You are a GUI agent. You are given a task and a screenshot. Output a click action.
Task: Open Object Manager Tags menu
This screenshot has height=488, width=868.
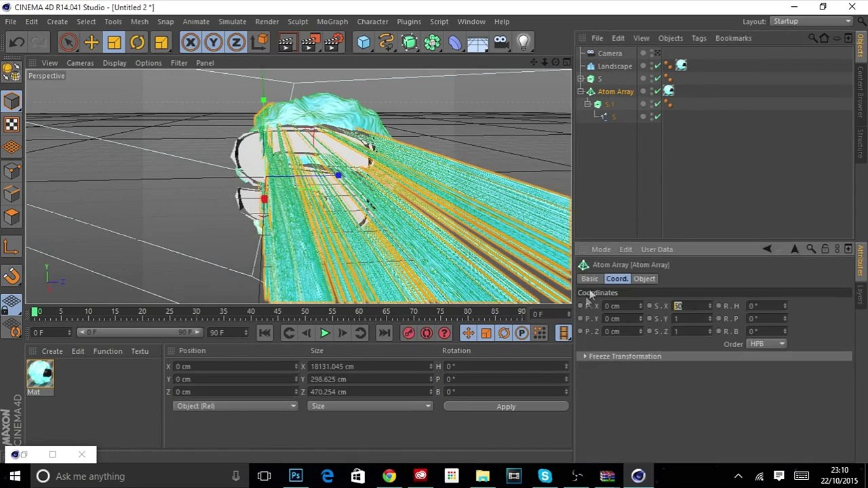pos(698,38)
